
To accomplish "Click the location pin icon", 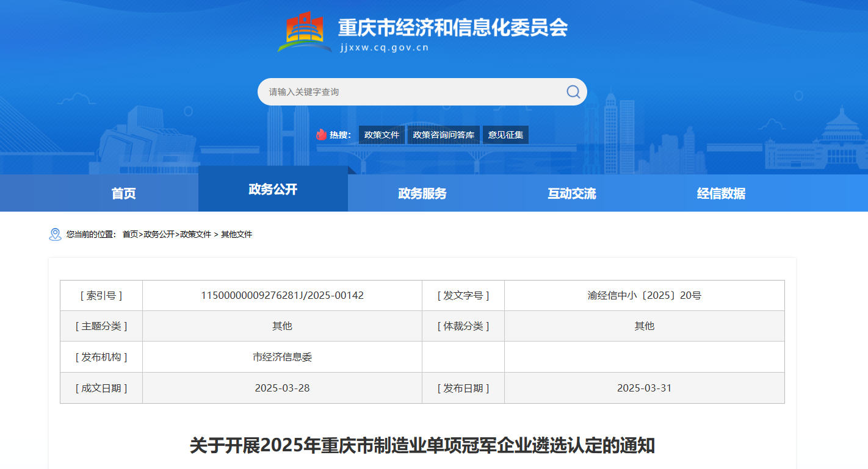I will tap(55, 234).
